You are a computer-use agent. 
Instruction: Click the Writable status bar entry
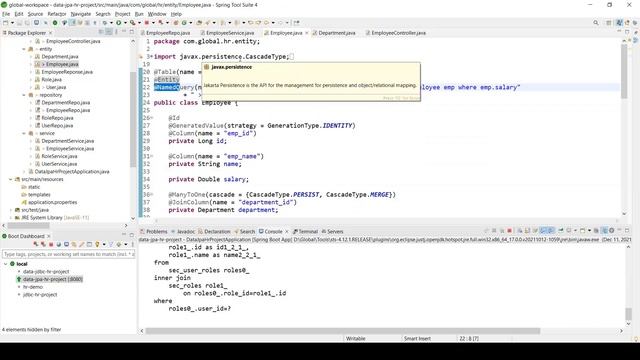356,338
